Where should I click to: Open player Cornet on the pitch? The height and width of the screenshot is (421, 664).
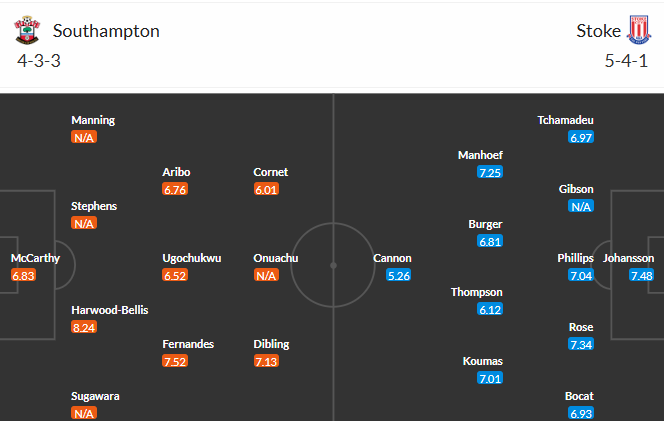click(271, 172)
